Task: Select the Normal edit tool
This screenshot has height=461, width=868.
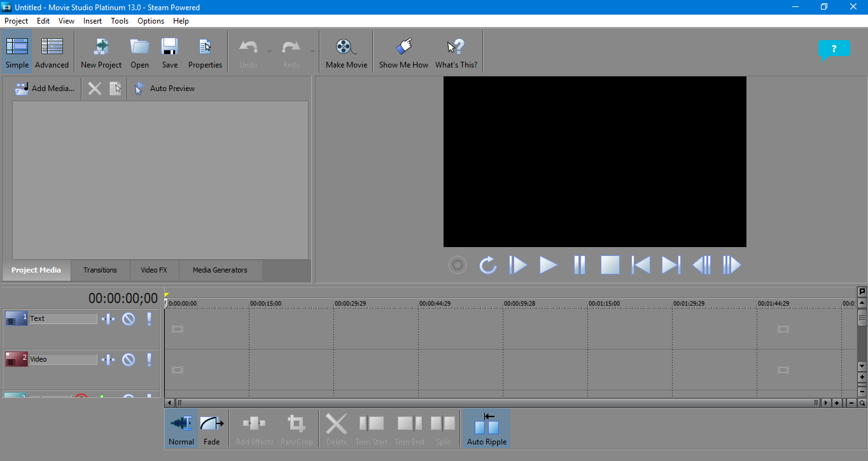Action: pos(181,429)
